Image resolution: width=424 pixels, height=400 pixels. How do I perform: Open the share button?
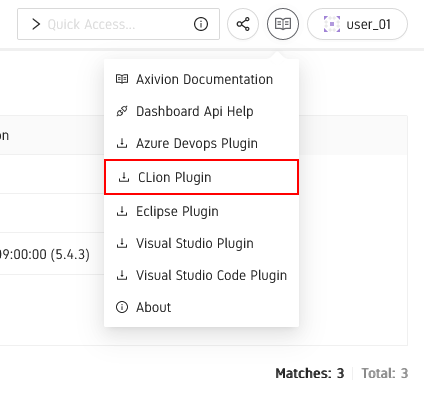click(243, 24)
